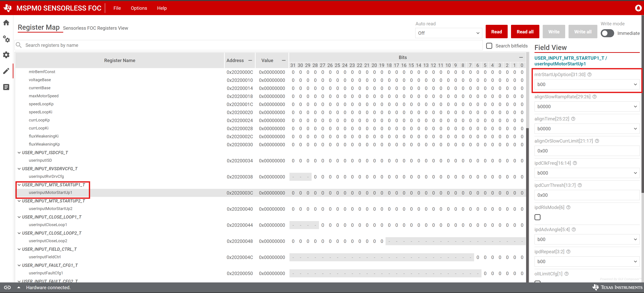
Task: Click the Texas Instruments logo in header
Action: coord(8,8)
